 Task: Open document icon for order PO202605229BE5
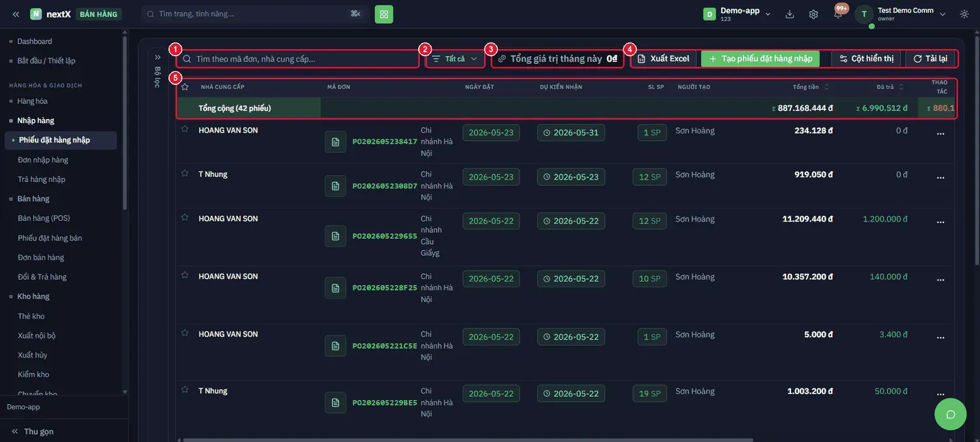[335, 403]
